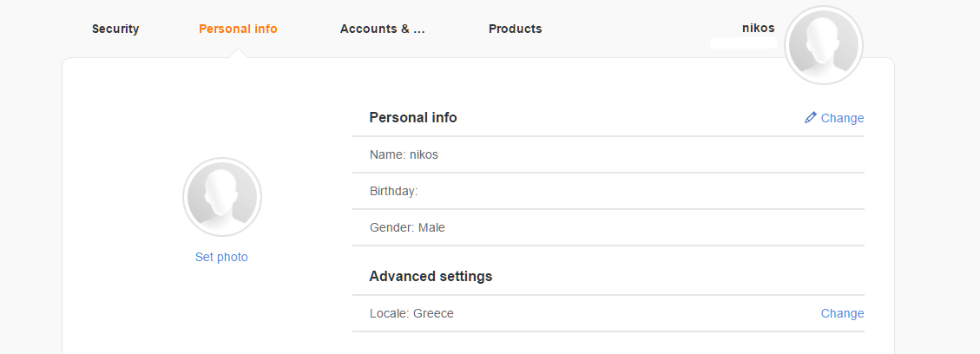Viewport: 980px width, 354px height.
Task: Click Change link for Locale setting
Action: [x=842, y=313]
